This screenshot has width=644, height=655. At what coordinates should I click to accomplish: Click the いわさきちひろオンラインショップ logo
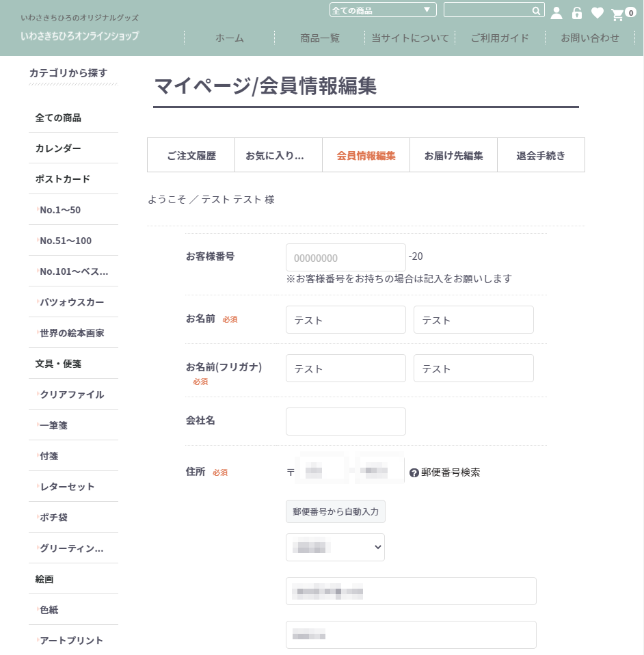[80, 36]
